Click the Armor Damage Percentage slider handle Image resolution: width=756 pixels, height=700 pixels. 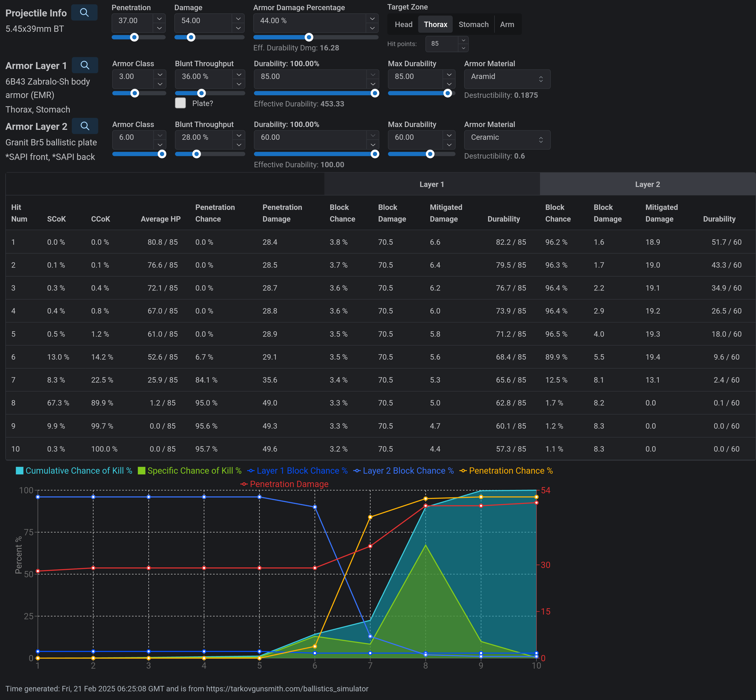click(309, 37)
